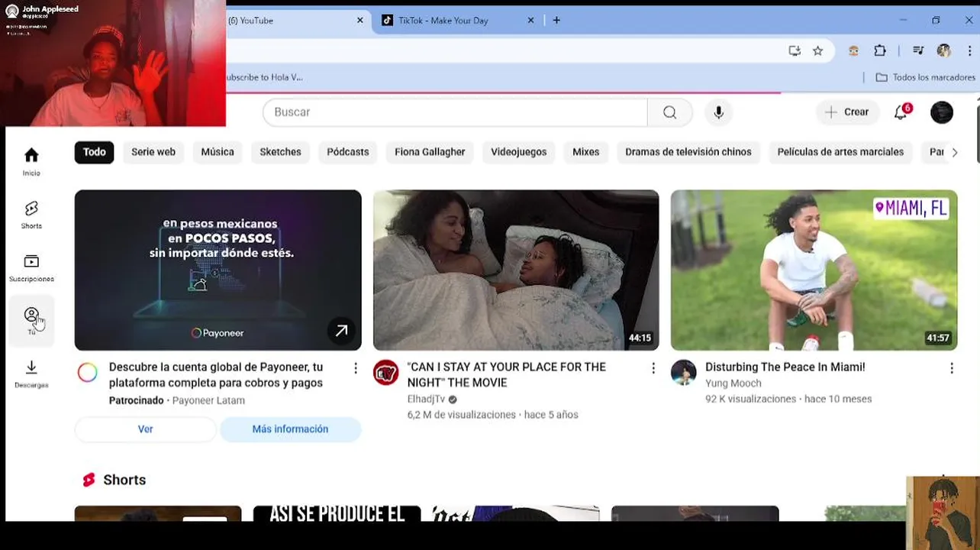Screen dimensions: 980x550
Task: Open Chrome's three-dot menu
Action: click(970, 50)
